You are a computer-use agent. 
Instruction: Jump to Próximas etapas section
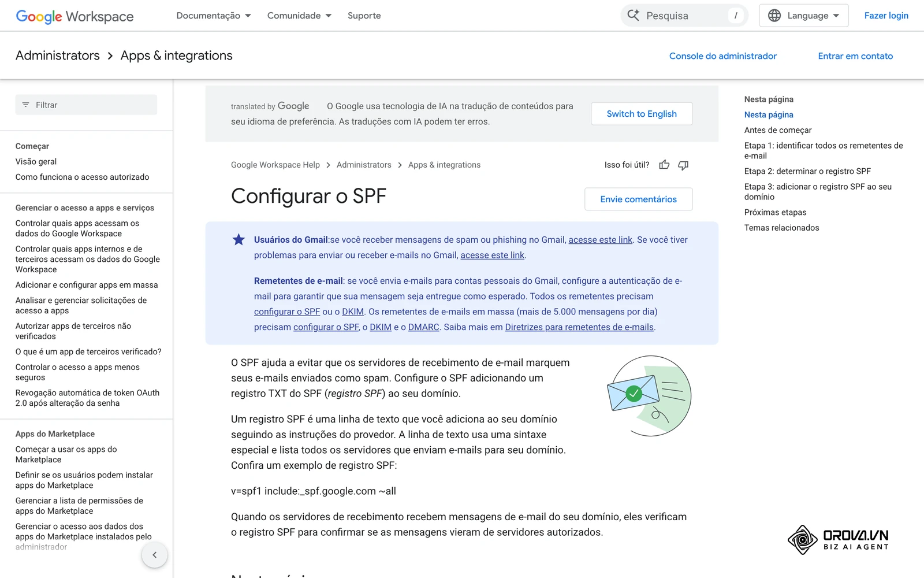[775, 212]
